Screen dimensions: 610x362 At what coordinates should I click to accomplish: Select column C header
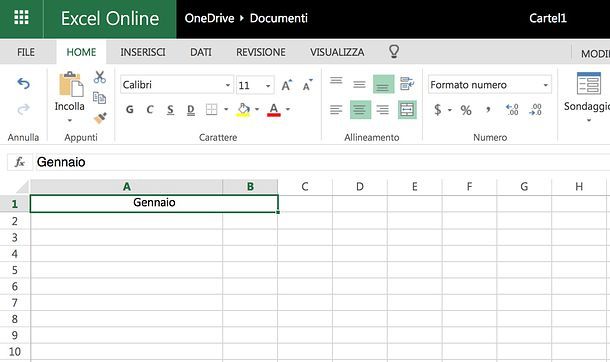305,187
